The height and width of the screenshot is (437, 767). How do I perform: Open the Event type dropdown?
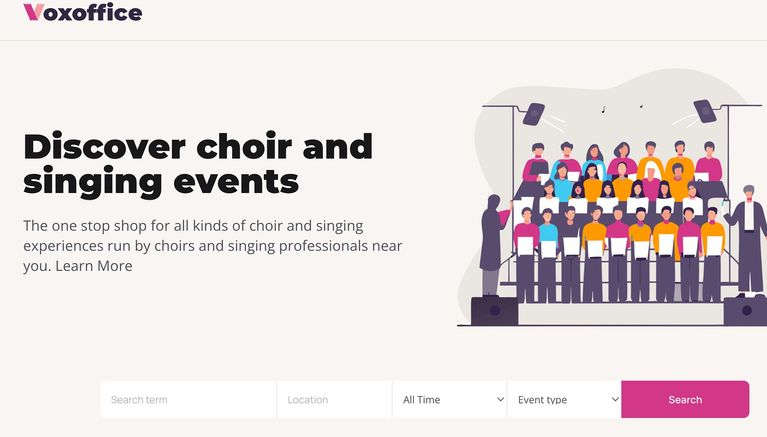pyautogui.click(x=564, y=400)
